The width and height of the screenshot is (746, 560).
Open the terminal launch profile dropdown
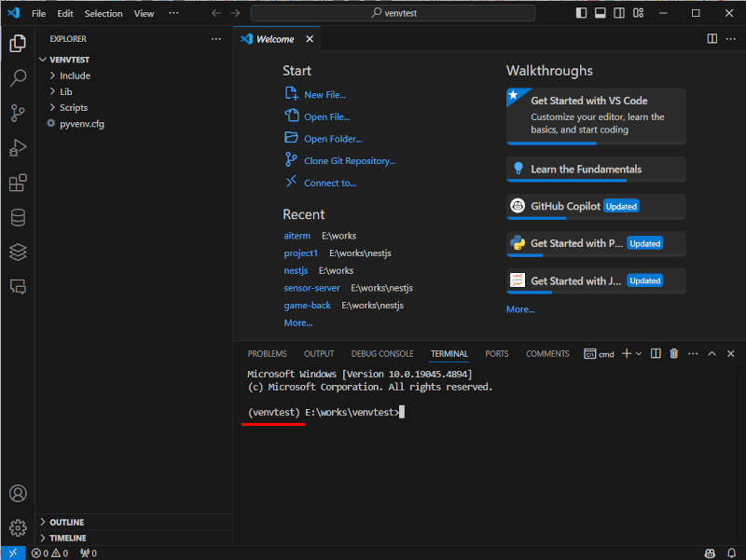click(x=639, y=353)
